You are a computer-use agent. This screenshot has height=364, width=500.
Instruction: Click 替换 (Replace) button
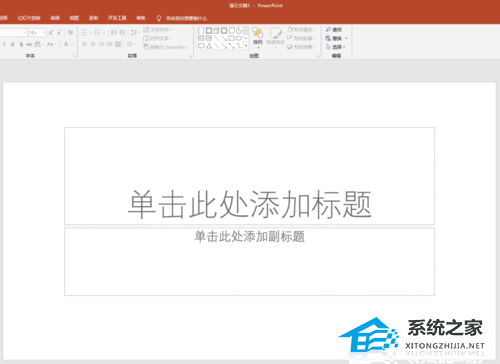click(337, 38)
